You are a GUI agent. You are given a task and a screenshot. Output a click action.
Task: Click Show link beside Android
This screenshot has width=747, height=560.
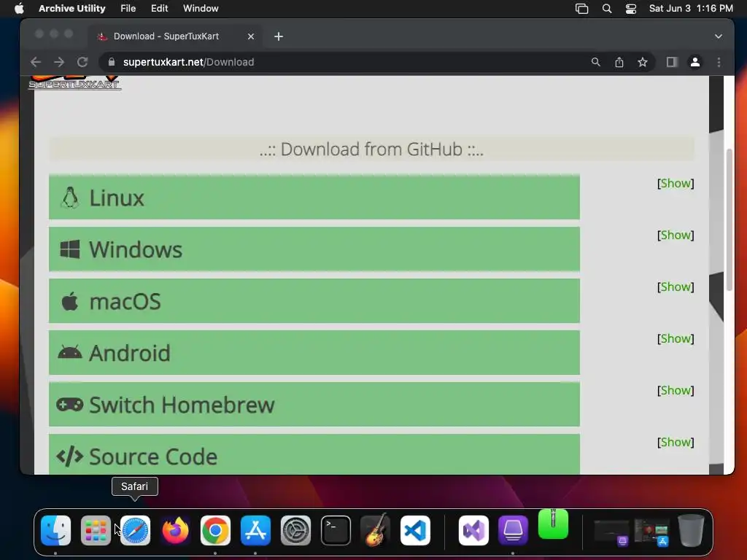coord(676,338)
